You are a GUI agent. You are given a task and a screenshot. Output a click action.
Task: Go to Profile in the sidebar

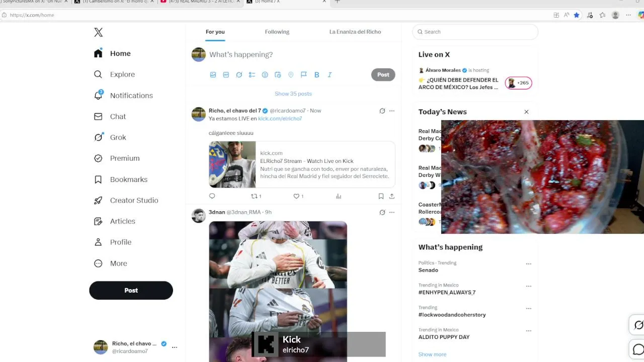[x=113, y=242]
